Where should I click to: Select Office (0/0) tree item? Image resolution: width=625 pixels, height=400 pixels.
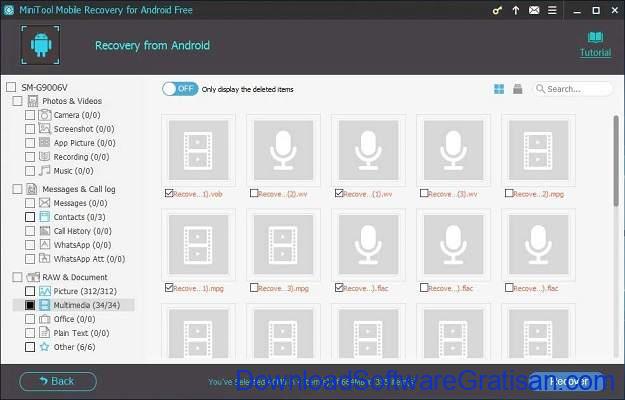click(x=75, y=319)
